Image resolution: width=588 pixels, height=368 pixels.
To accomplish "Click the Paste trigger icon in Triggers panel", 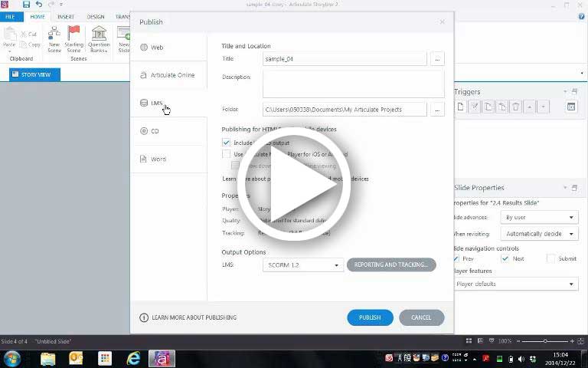I will point(501,107).
